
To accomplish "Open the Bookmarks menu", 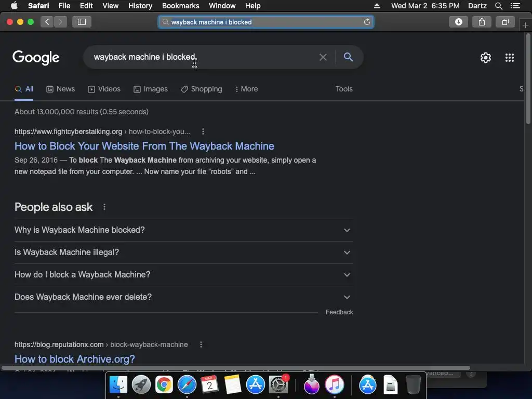I will [180, 6].
